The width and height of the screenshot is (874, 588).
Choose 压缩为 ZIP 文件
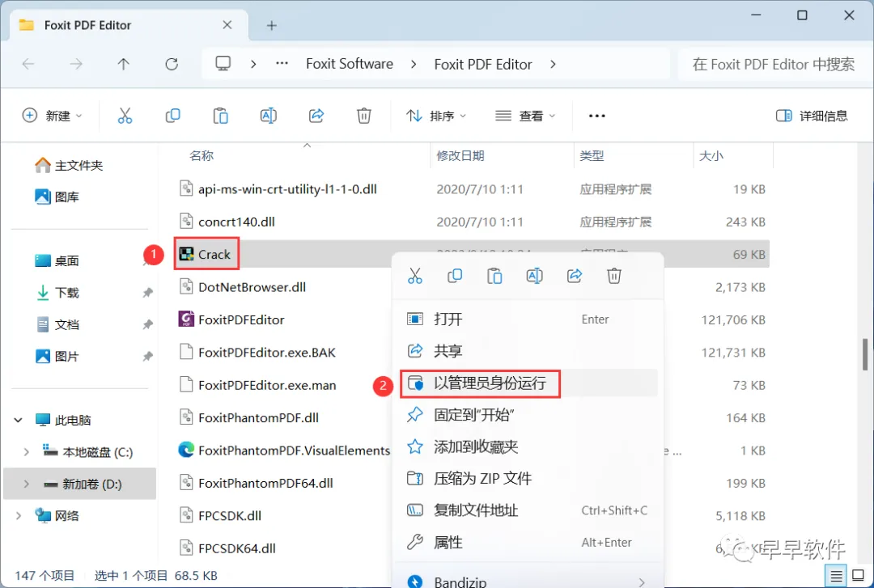pyautogui.click(x=528, y=478)
